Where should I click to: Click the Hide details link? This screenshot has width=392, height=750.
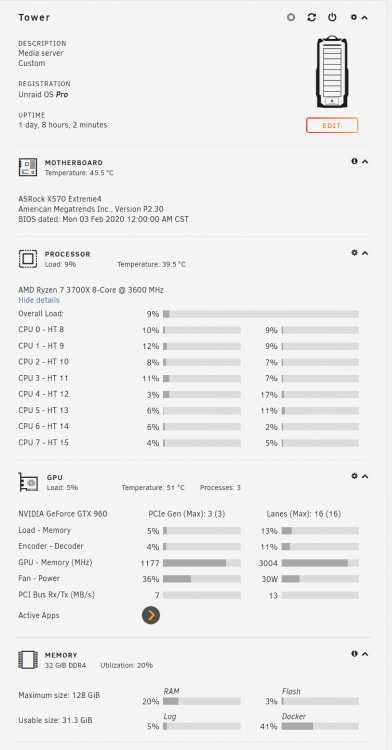[x=39, y=300]
